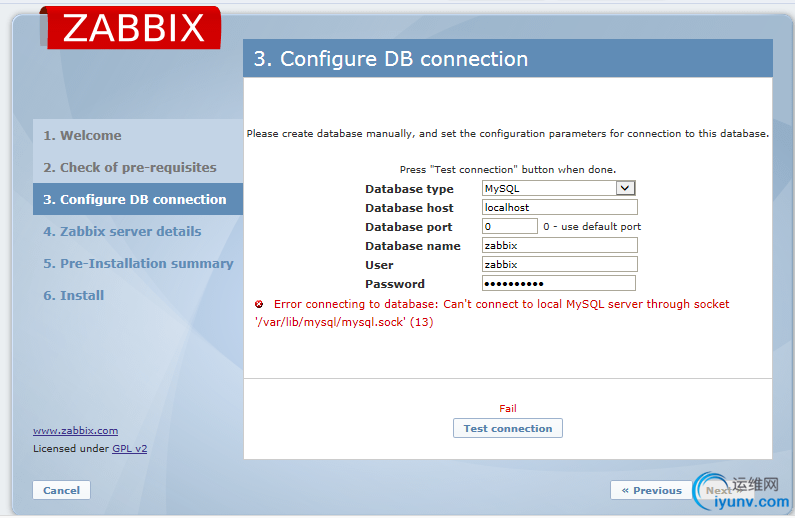This screenshot has height=518, width=795.
Task: Select step 3. Configure DB connection
Action: 138,199
